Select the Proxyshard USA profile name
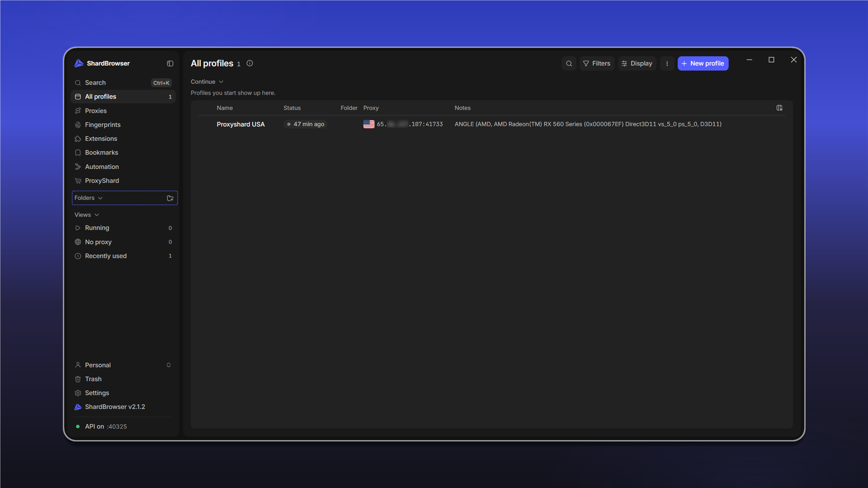The height and width of the screenshot is (488, 868). 241,124
